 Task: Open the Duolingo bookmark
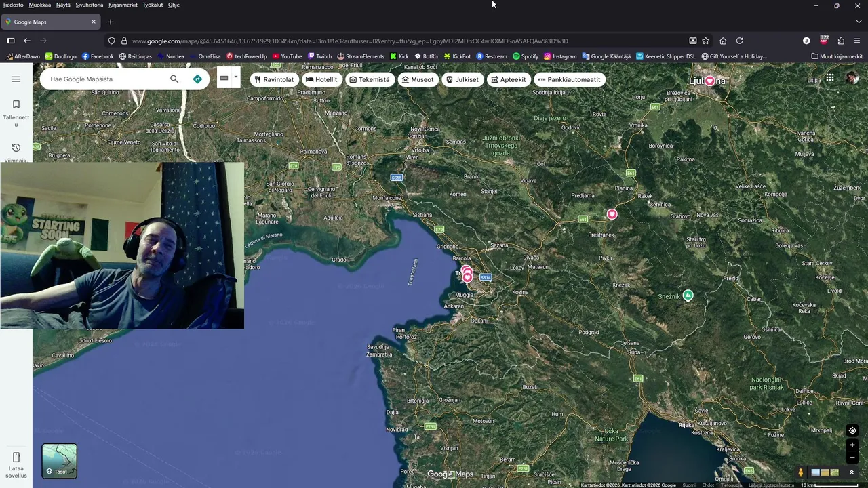(61, 56)
